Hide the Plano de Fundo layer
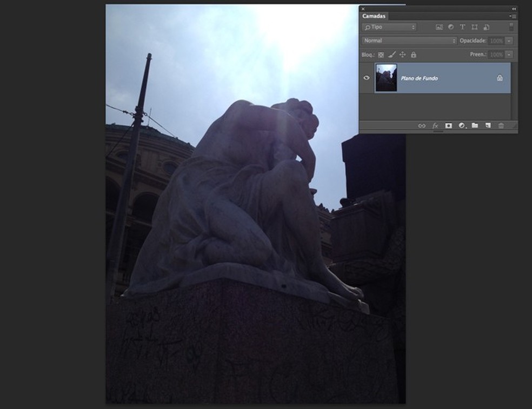The width and height of the screenshot is (532, 409). (367, 78)
